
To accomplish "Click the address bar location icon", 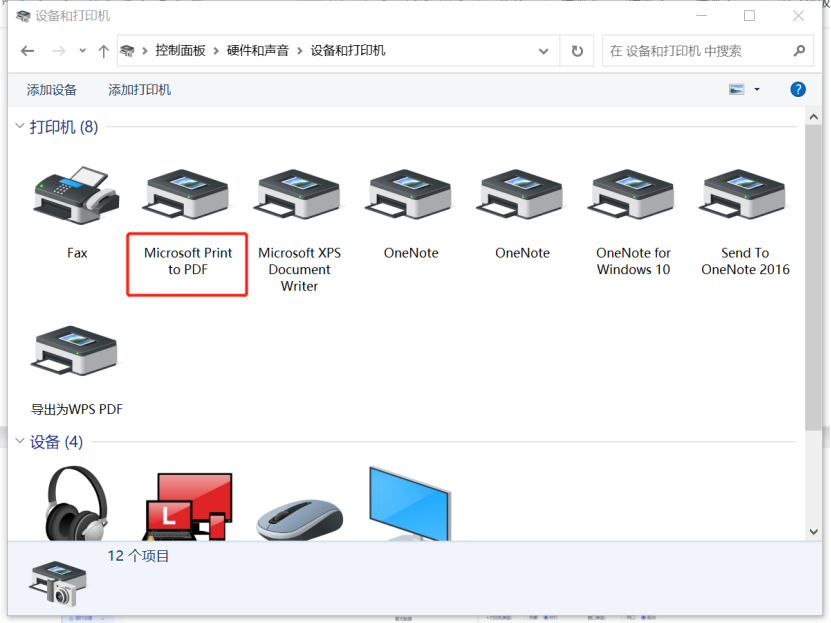I will pos(127,51).
